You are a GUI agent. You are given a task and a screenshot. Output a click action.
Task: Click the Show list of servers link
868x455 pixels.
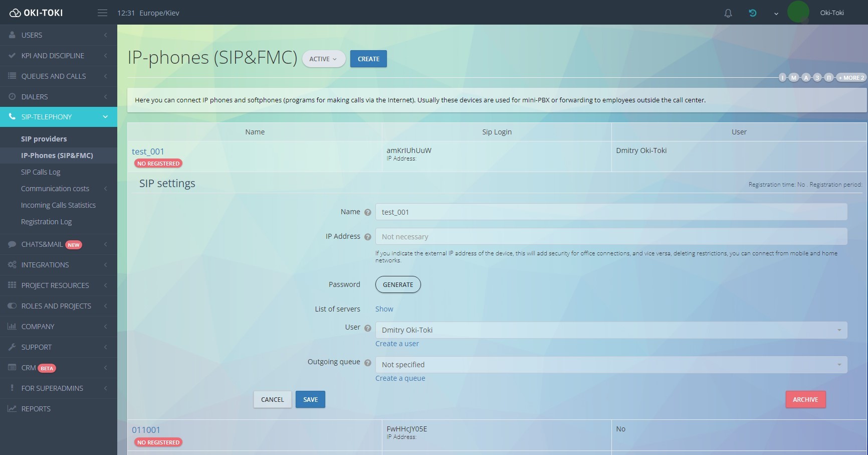pos(384,309)
